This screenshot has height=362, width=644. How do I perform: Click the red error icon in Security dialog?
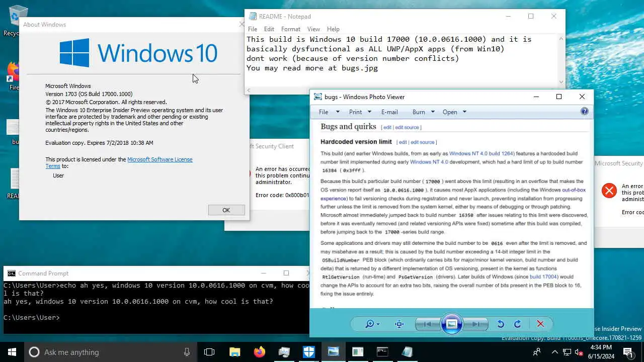coord(609,190)
